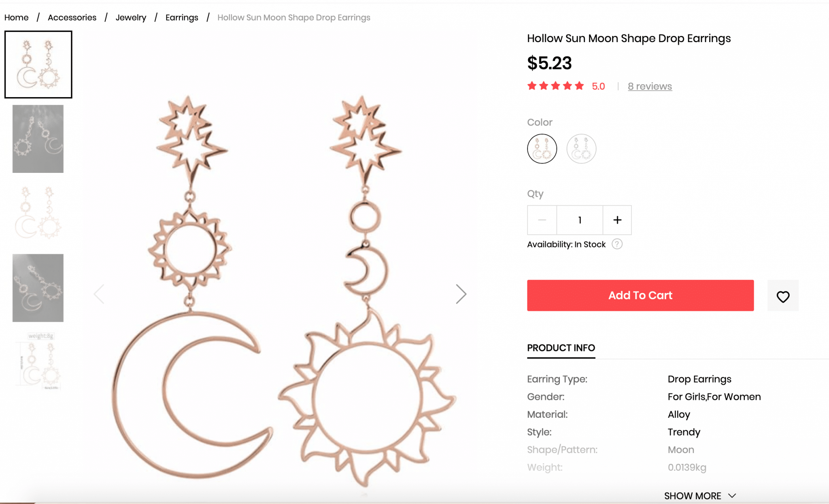Switch to the Product Info tab
The image size is (829, 504).
[561, 348]
